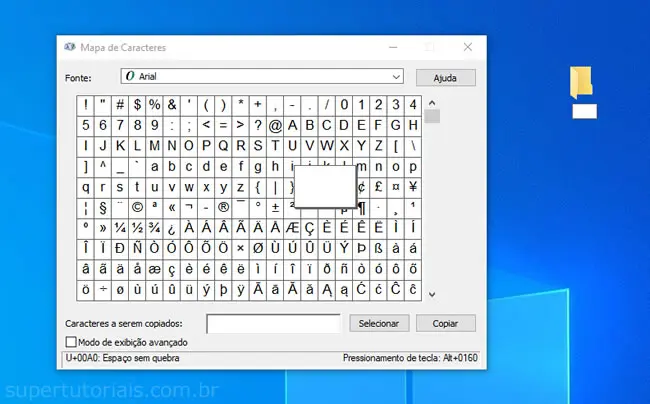Enable the Modo de exibição avançado checkbox
This screenshot has width=650, height=404.
[71, 342]
